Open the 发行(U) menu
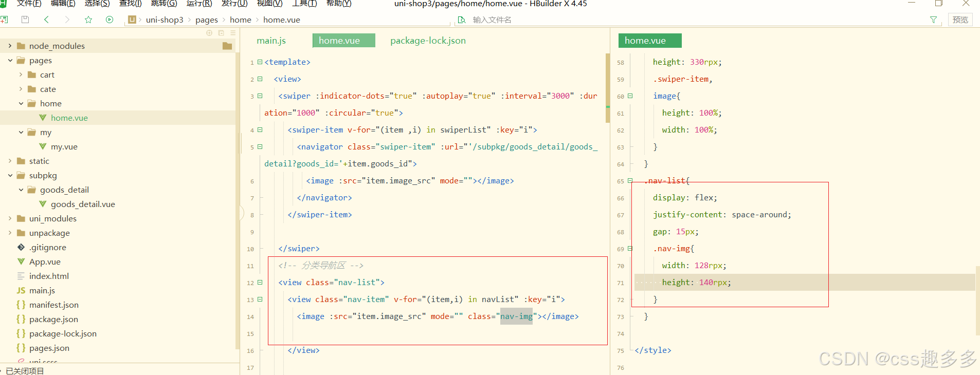 [234, 4]
